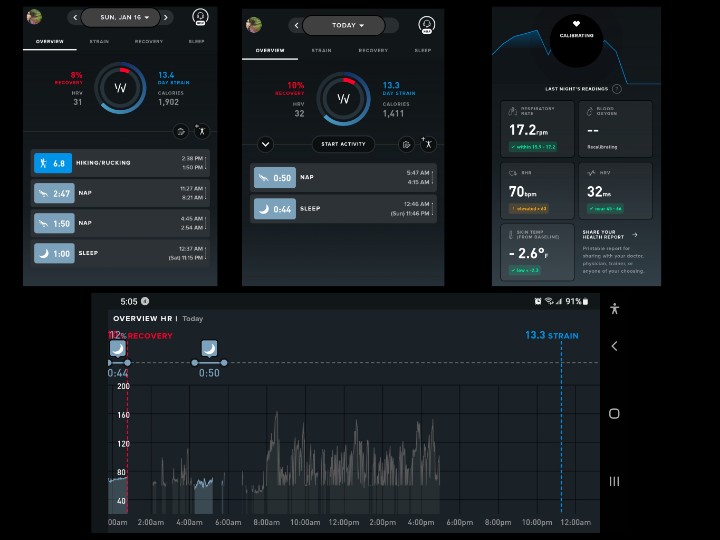Open the Hiking/Rucking 6.8 activity
The width and height of the screenshot is (720, 540).
click(x=120, y=163)
